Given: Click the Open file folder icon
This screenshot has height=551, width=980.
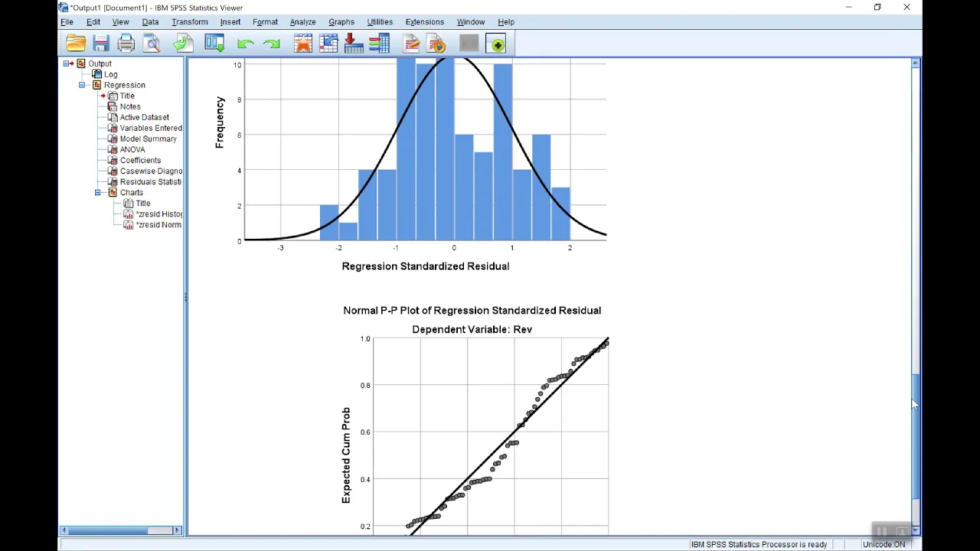Looking at the screenshot, I should pos(76,44).
